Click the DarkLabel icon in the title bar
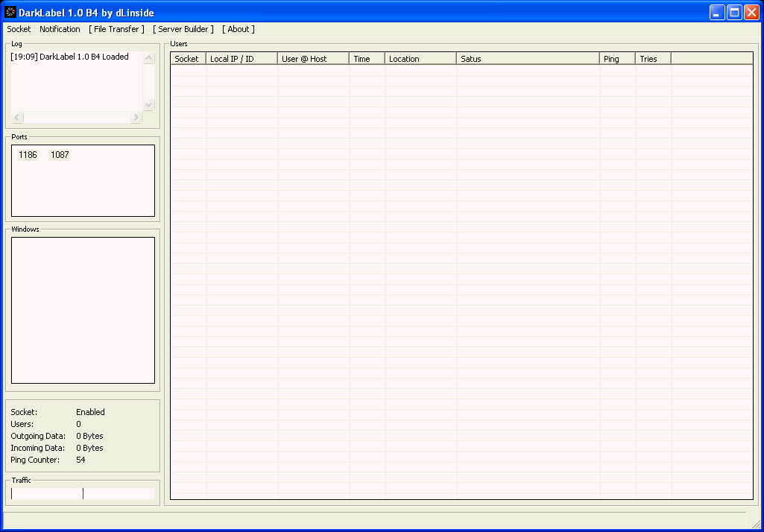The width and height of the screenshot is (764, 532). [10, 12]
